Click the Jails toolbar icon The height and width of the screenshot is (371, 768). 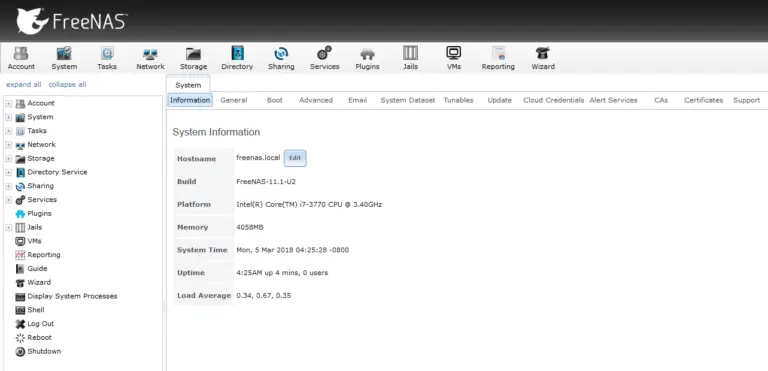click(x=410, y=58)
